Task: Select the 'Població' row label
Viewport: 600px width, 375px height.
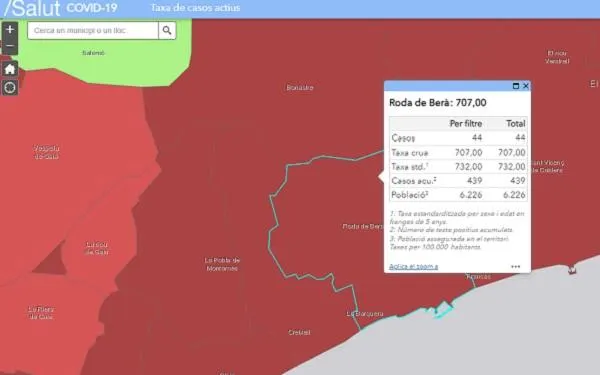Action: 409,195
